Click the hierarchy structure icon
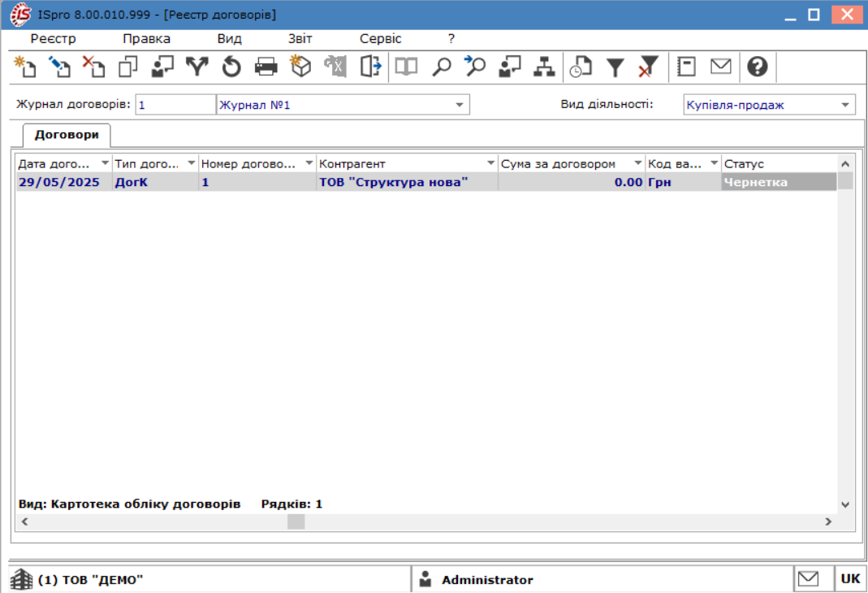The height and width of the screenshot is (593, 868). pyautogui.click(x=544, y=67)
